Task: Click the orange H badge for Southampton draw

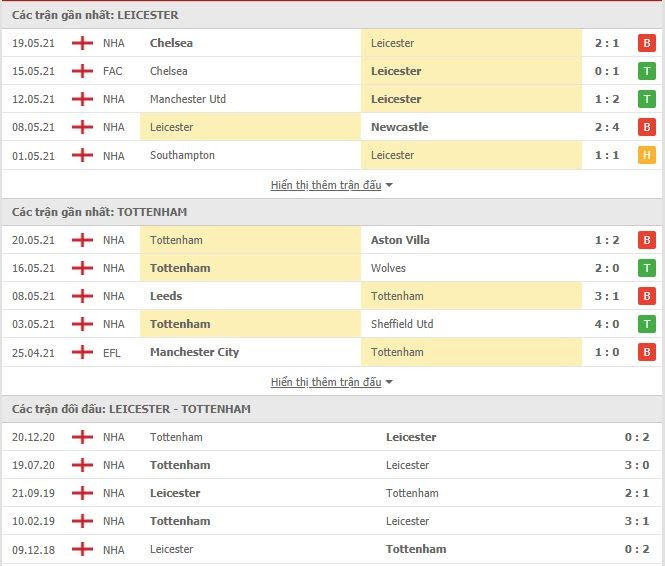Action: click(647, 155)
